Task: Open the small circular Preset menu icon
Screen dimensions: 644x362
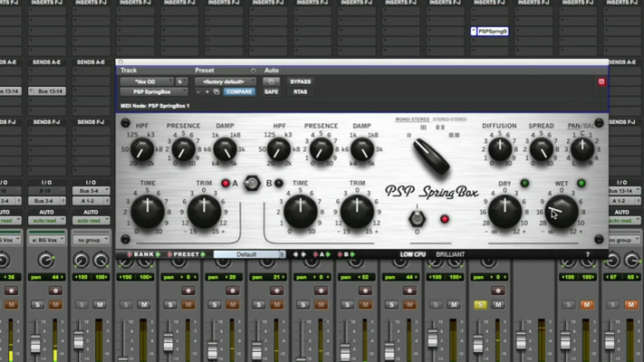Action: 253,71
